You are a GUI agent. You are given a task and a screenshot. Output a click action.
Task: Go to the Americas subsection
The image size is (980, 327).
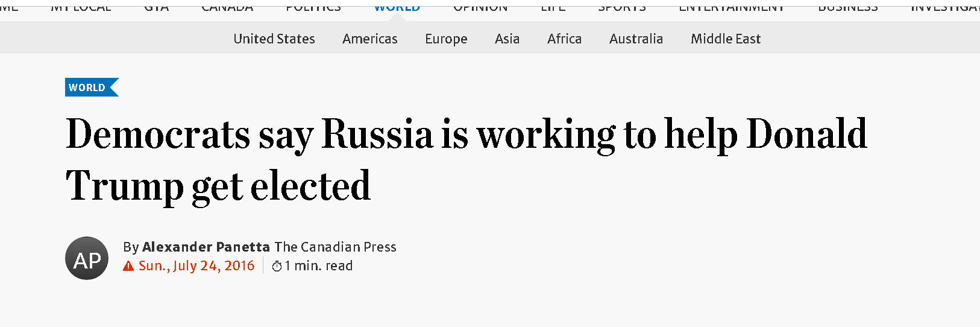coord(370,39)
